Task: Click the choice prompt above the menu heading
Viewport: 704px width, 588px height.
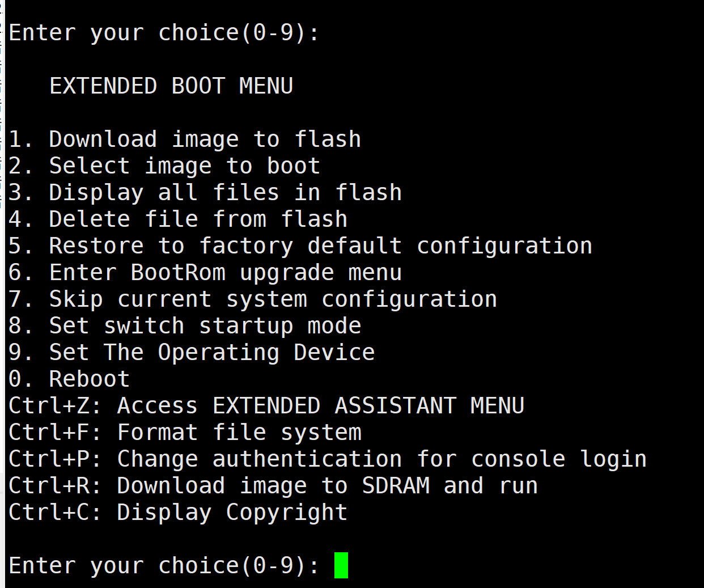Action: click(164, 33)
